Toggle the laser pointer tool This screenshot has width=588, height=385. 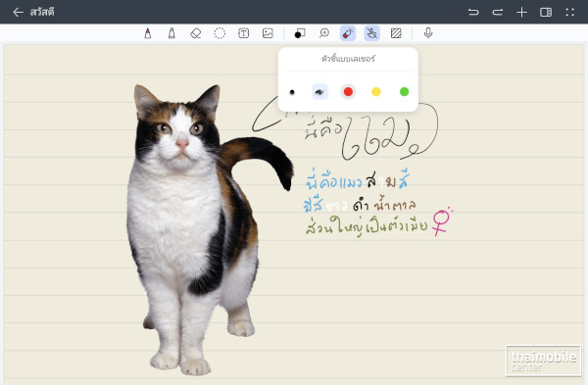348,33
